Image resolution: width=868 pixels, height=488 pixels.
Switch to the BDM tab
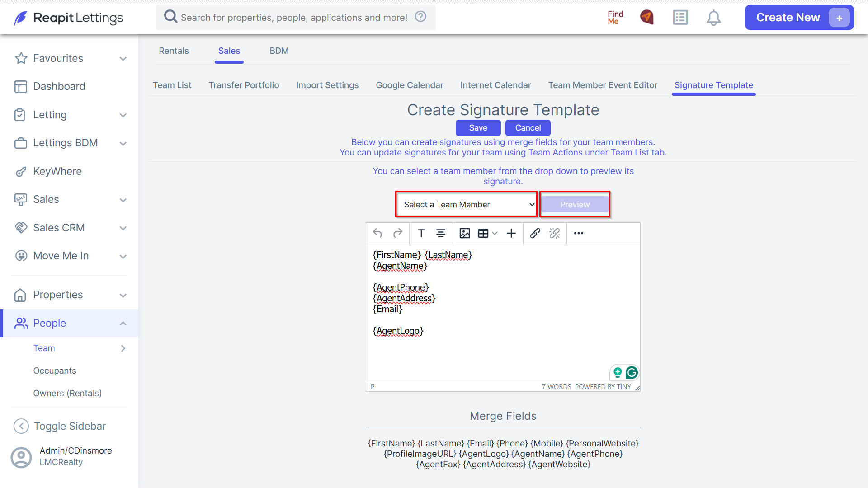pyautogui.click(x=279, y=51)
